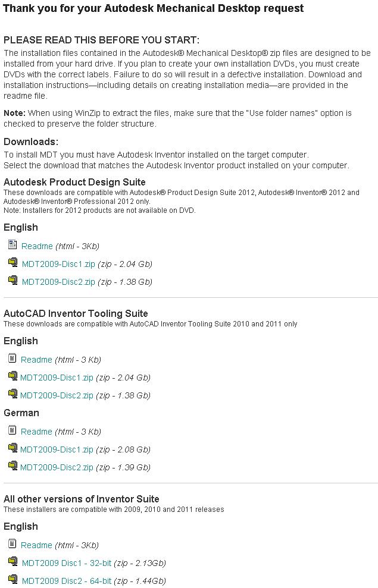Click the zip icon beside MDT2009 Disc1 - 32-bit
378x588 pixels.
pyautogui.click(x=13, y=561)
